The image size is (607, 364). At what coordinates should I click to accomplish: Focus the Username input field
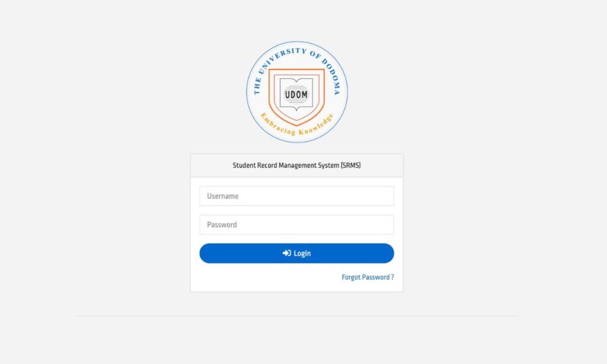tap(296, 196)
